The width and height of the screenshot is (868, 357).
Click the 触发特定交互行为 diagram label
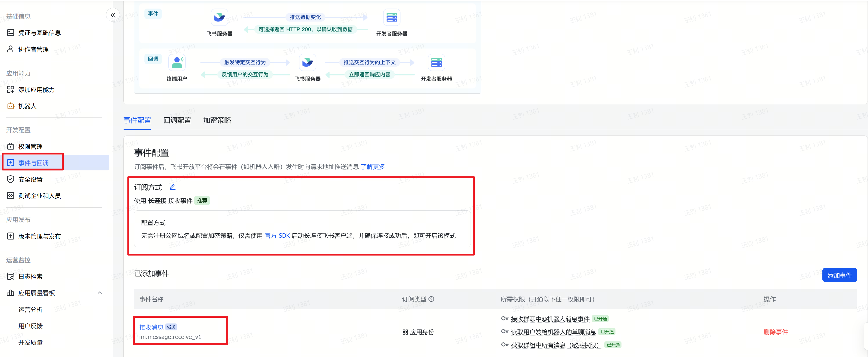point(245,62)
